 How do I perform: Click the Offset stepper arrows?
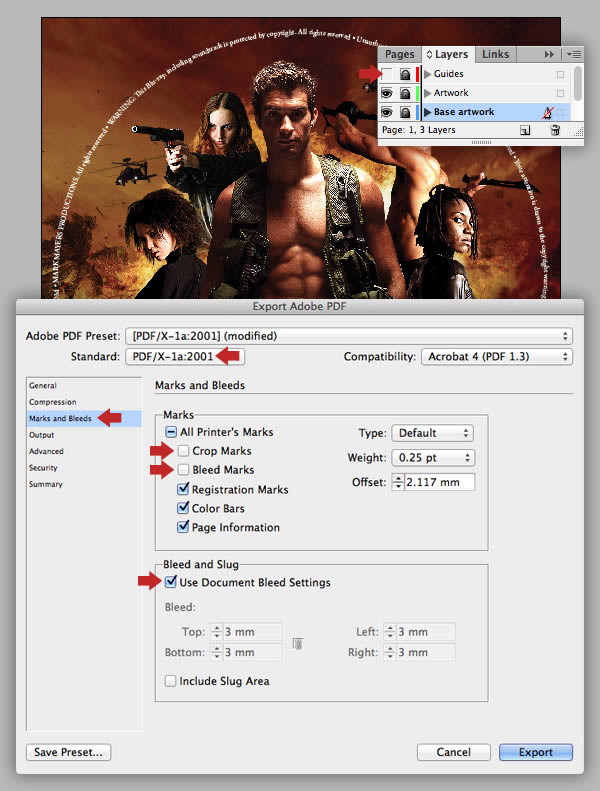[x=398, y=482]
